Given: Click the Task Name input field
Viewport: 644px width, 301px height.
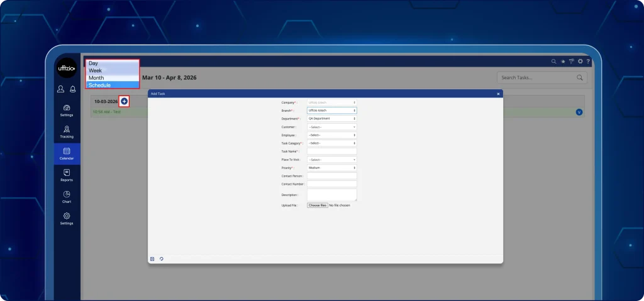Looking at the screenshot, I should (x=332, y=151).
